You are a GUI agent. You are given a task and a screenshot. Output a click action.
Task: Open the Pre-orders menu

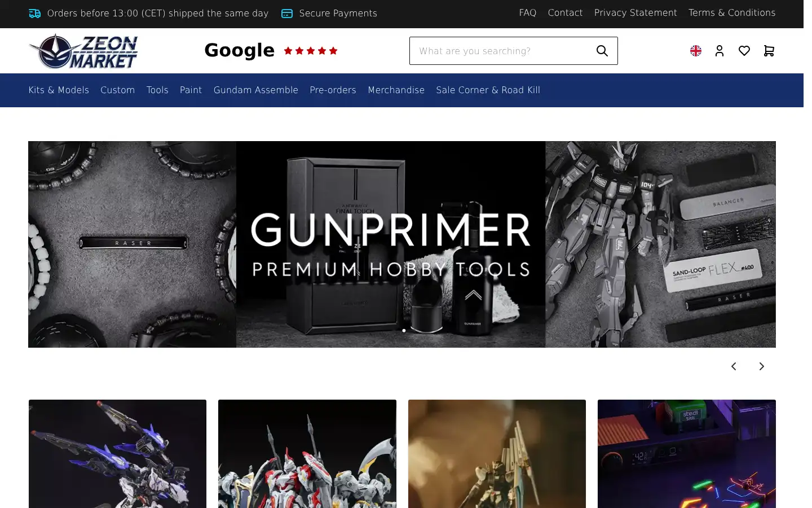(333, 90)
